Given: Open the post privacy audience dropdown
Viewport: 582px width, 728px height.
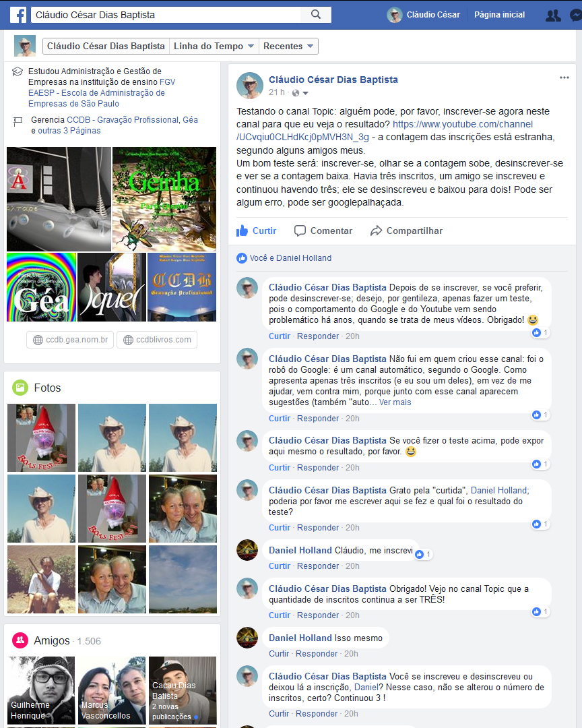Looking at the screenshot, I should [x=300, y=93].
